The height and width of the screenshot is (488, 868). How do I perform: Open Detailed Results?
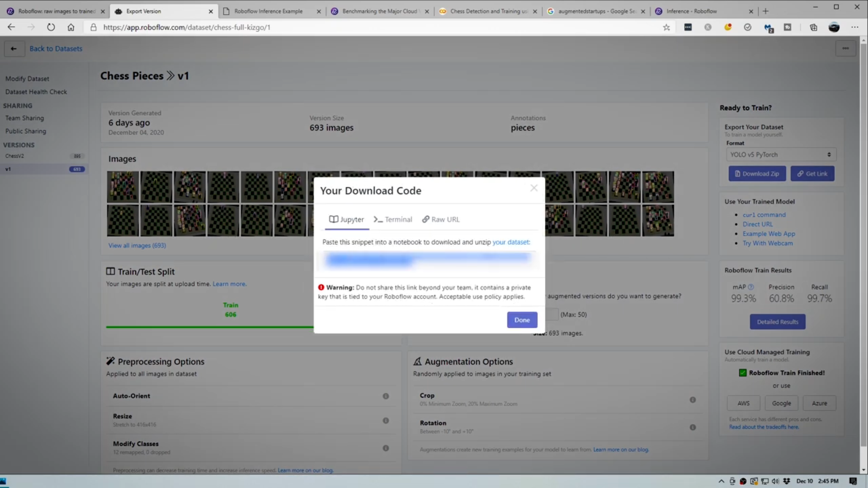pyautogui.click(x=778, y=322)
